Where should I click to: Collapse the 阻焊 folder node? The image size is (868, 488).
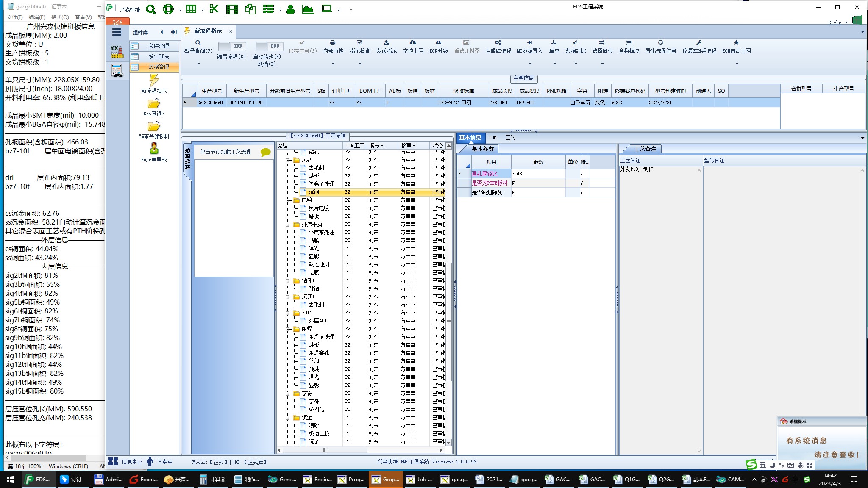pyautogui.click(x=288, y=329)
